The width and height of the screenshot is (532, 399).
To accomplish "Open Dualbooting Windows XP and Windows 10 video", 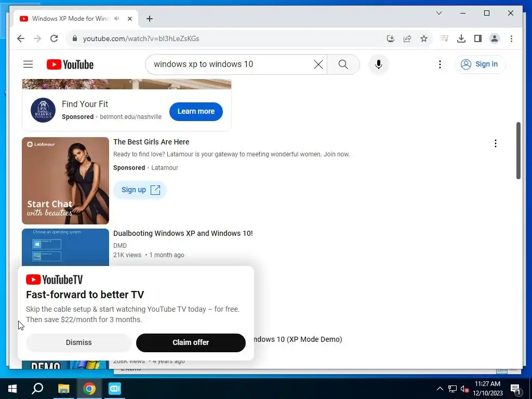I will 183,233.
